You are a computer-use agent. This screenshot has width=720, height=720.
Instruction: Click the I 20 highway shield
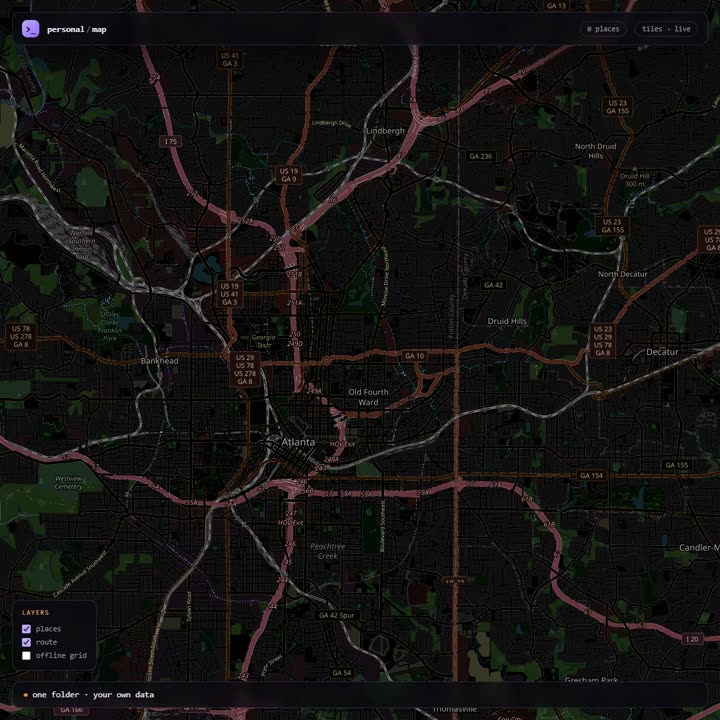coord(692,639)
